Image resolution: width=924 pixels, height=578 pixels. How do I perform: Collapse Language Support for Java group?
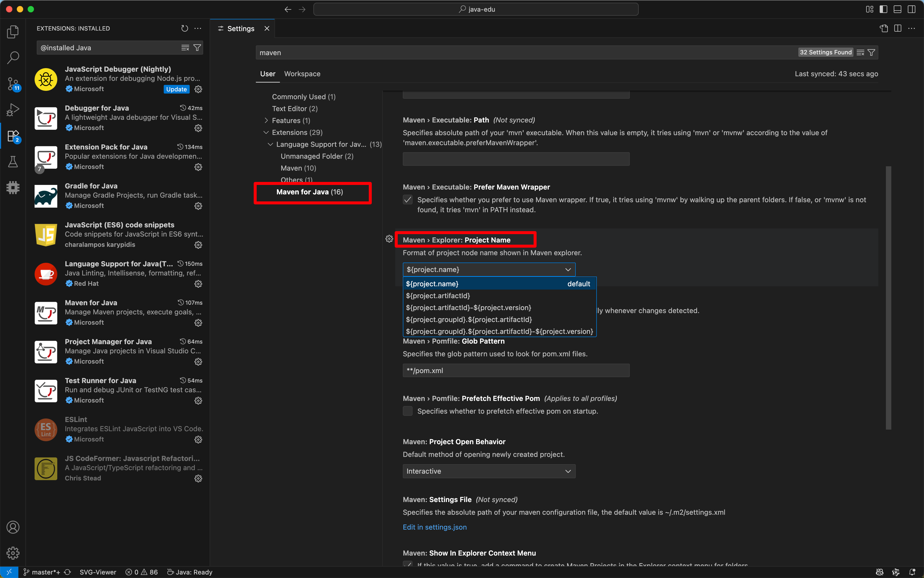(x=270, y=144)
